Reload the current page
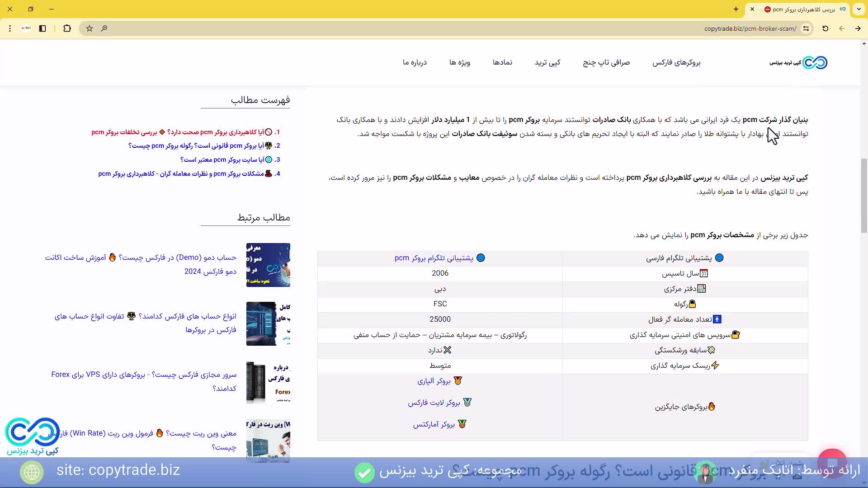 pyautogui.click(x=825, y=28)
